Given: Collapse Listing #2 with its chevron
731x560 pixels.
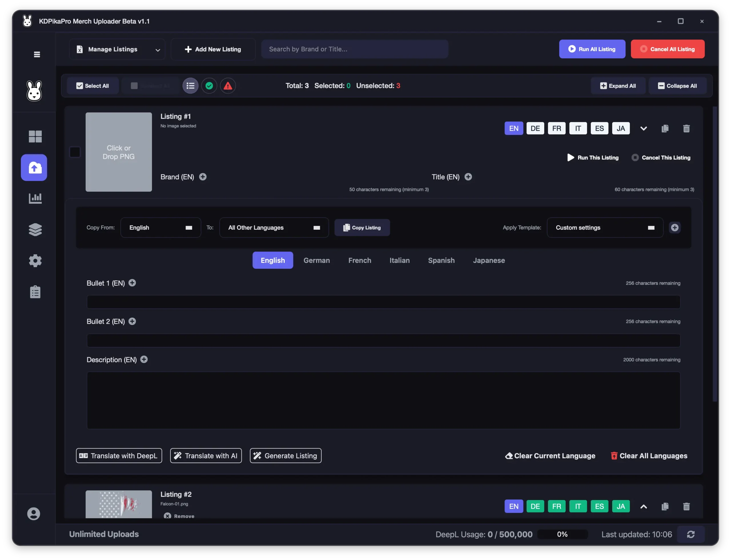Looking at the screenshot, I should (x=643, y=506).
